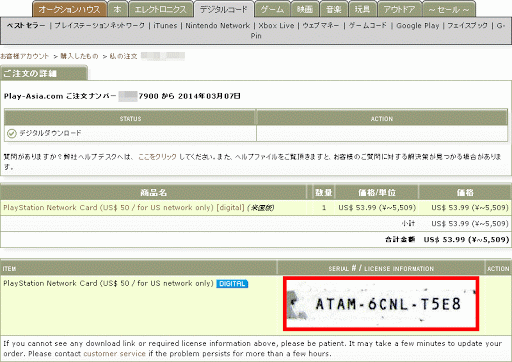Go to 私の注文 breadcrumb
The image size is (512, 362).
pyautogui.click(x=123, y=56)
